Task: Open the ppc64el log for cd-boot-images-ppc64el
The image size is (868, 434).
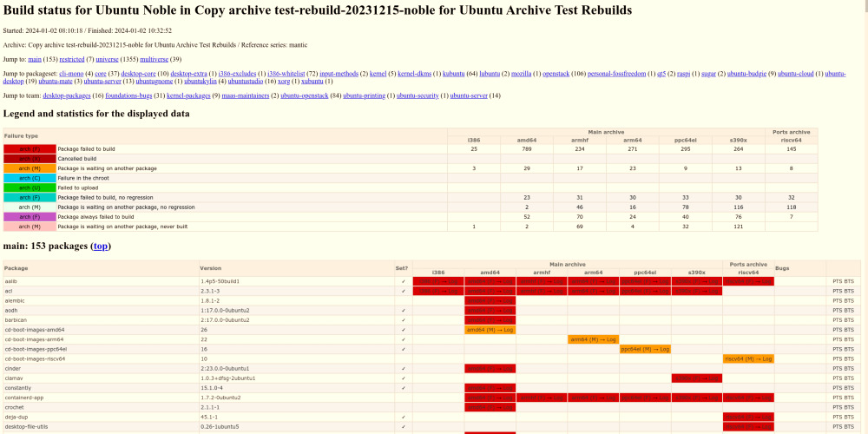Action: tap(645, 349)
